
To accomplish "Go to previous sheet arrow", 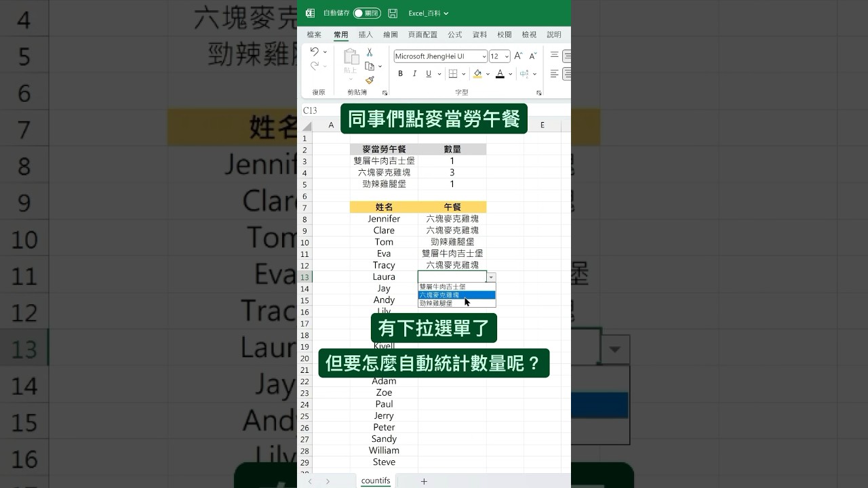I will [310, 481].
